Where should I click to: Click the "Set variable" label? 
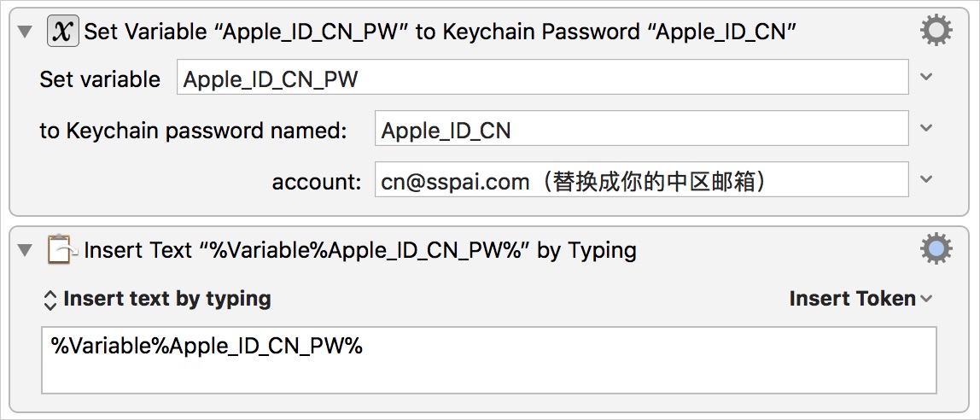(x=100, y=79)
